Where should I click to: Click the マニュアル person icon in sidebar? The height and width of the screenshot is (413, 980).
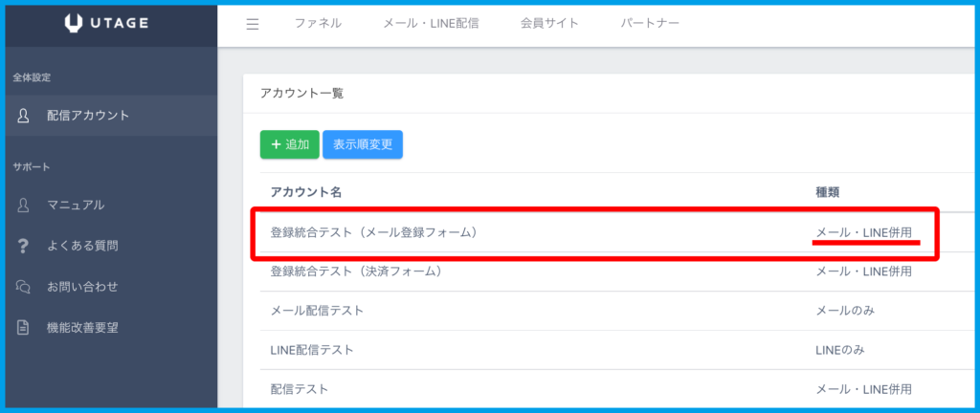[24, 205]
